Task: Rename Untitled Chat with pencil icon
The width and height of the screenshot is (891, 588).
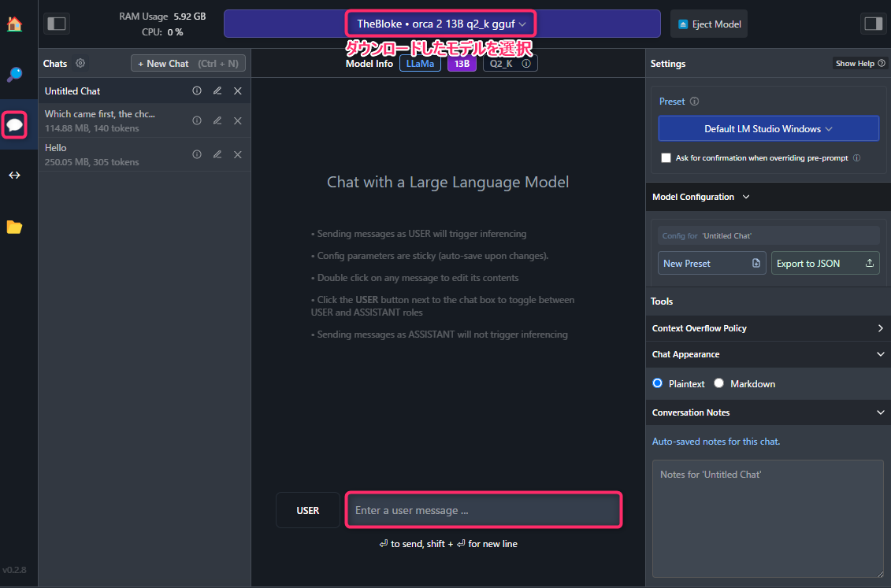Action: (x=217, y=91)
